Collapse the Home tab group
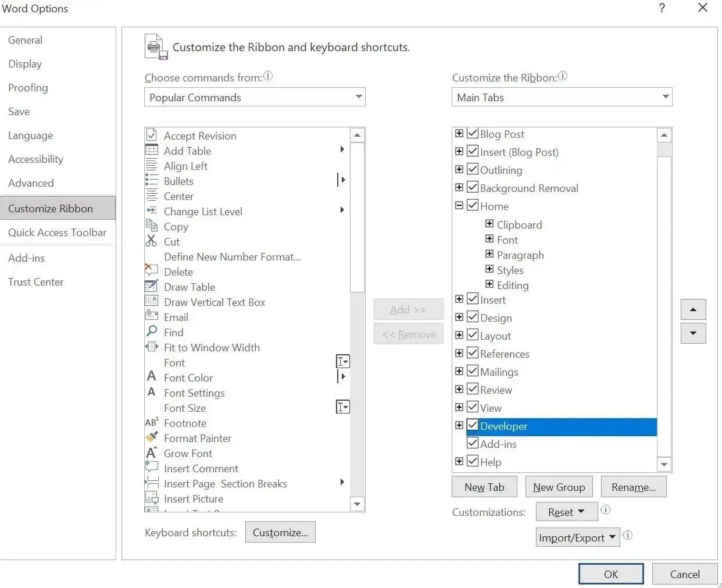The height and width of the screenshot is (588, 722). [x=459, y=205]
